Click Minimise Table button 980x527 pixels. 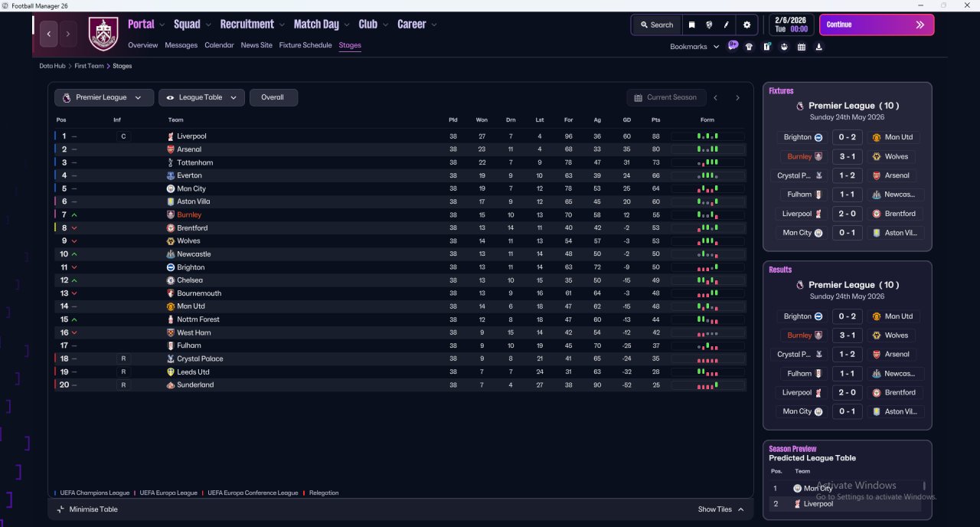pyautogui.click(x=87, y=509)
